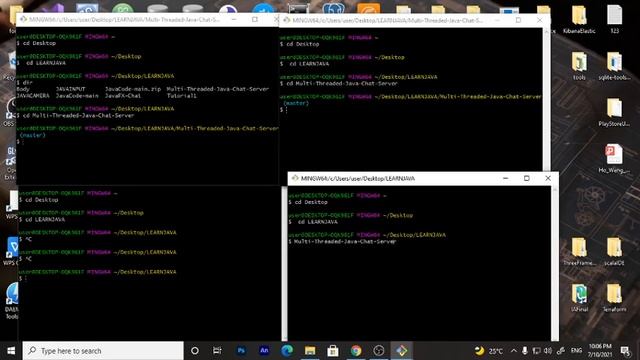Open the Windows Start menu
The width and height of the screenshot is (640, 360).
coord(11,351)
